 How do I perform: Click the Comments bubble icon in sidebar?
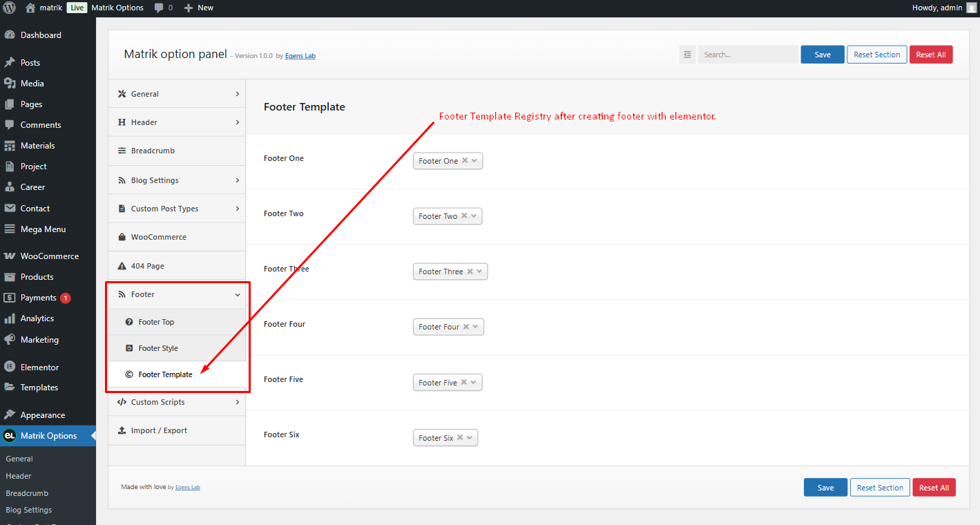coord(10,125)
